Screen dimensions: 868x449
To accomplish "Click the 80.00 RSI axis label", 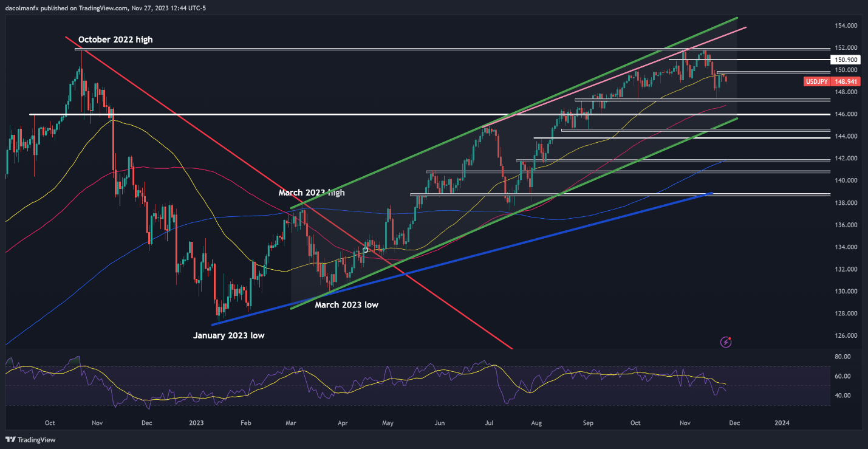I will click(843, 357).
